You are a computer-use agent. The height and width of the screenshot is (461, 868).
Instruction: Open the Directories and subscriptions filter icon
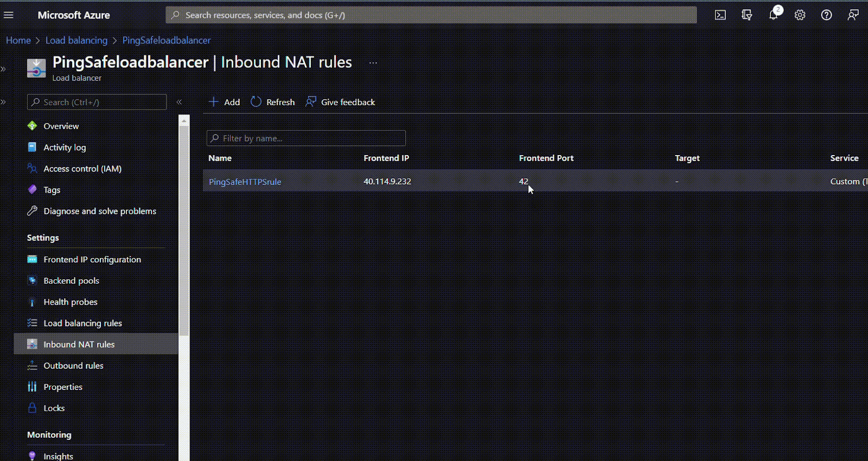pyautogui.click(x=746, y=15)
